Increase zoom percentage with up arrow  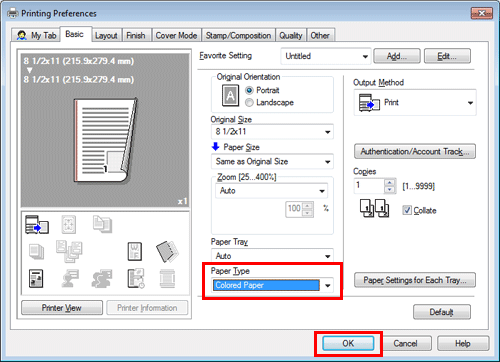pos(308,205)
